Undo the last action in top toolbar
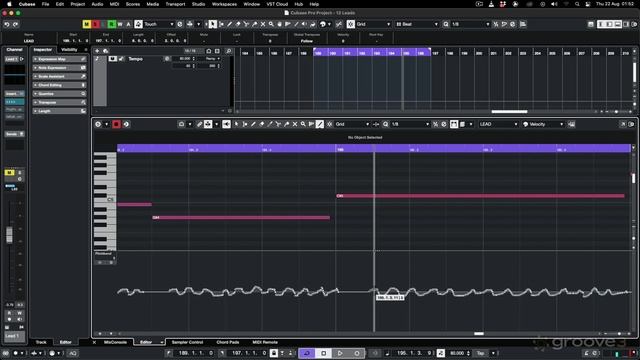 tap(7, 24)
